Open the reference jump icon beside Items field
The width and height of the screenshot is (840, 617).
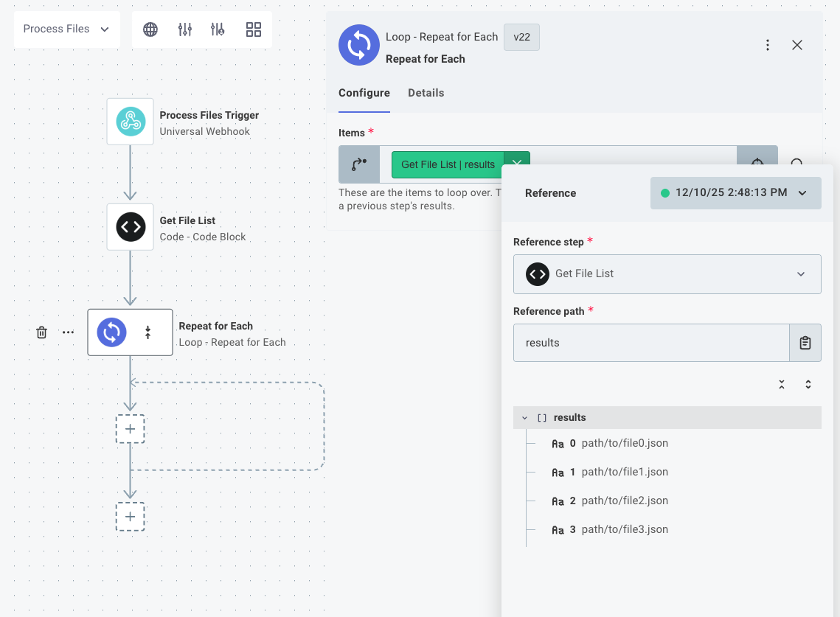coord(359,164)
